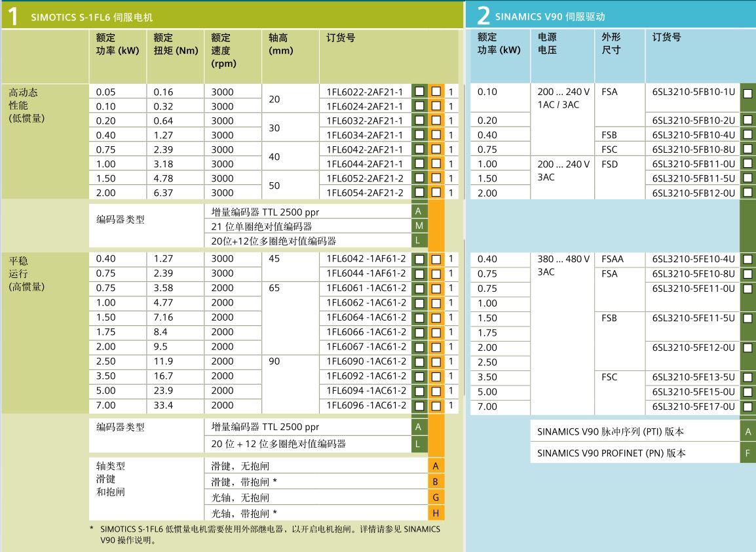Click order number 1FL6066 -1AC61-2
756x552 pixels.
coord(366,332)
